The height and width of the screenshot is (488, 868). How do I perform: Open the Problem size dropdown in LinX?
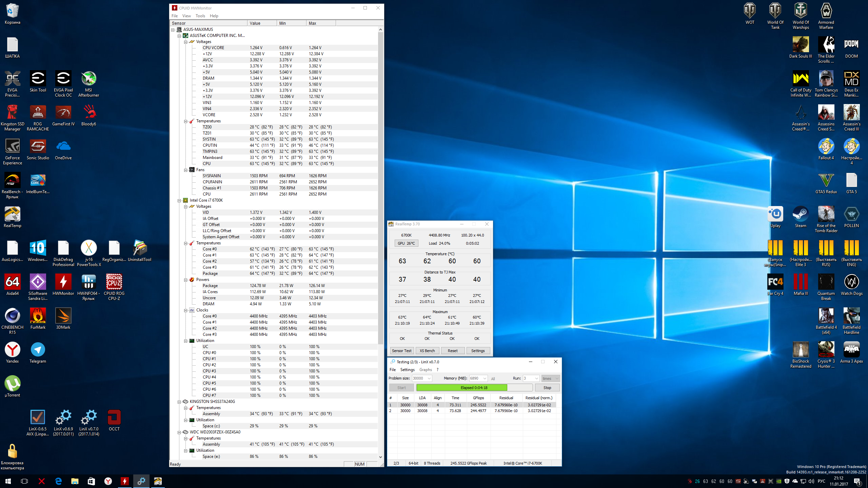pyautogui.click(x=429, y=378)
